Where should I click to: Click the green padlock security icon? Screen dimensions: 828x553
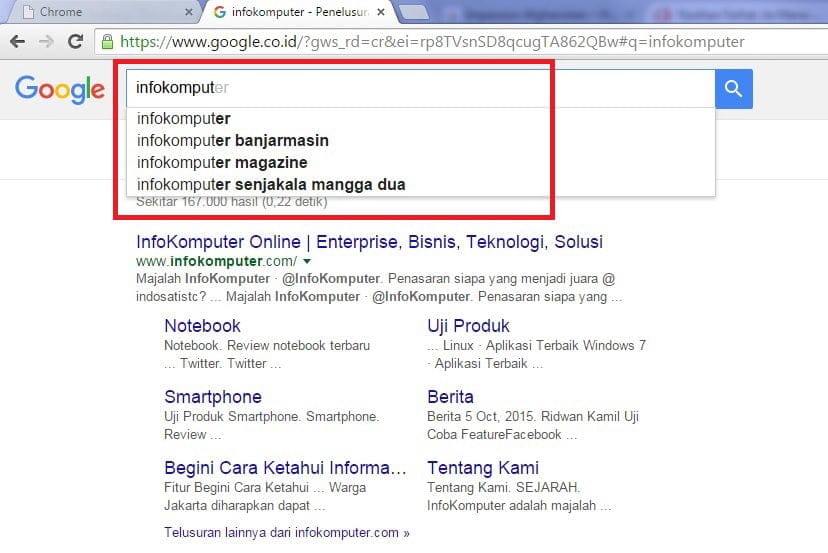click(x=107, y=42)
